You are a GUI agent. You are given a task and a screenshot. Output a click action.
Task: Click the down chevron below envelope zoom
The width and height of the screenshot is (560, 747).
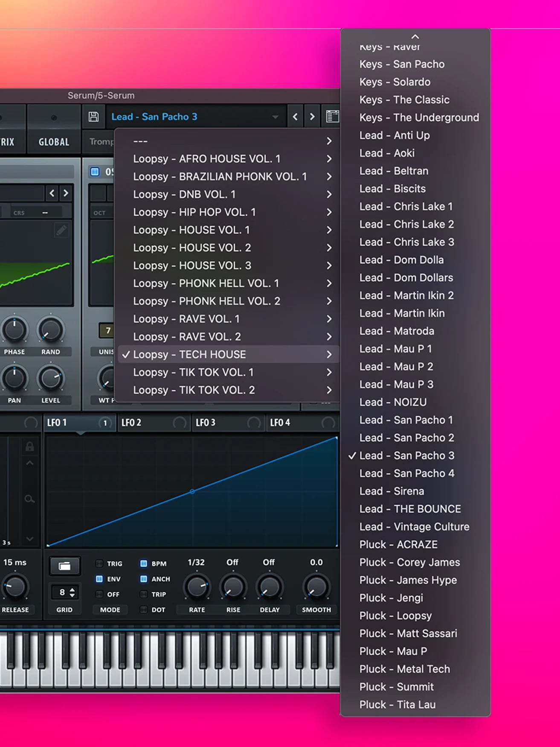click(x=29, y=539)
